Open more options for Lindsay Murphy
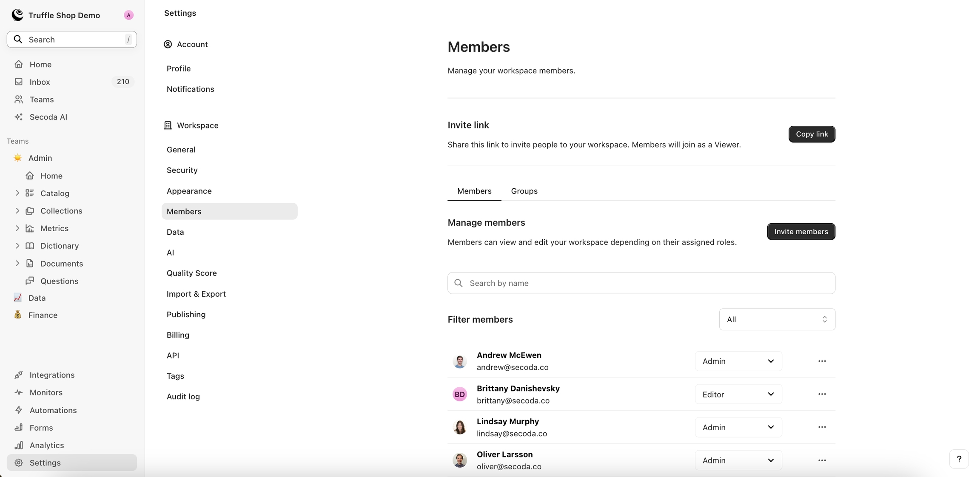 click(822, 427)
